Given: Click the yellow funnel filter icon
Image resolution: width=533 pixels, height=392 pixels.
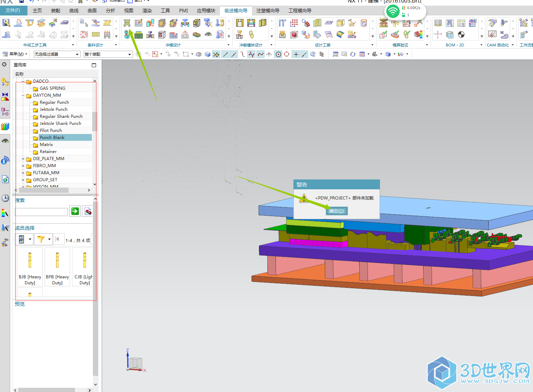Looking at the screenshot, I should [41, 239].
